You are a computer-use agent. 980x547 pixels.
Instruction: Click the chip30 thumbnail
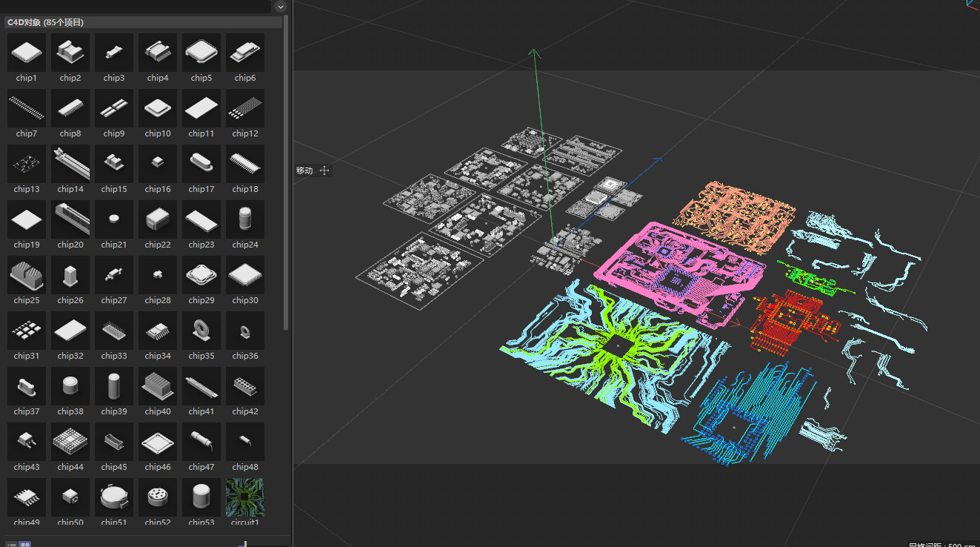pyautogui.click(x=245, y=275)
